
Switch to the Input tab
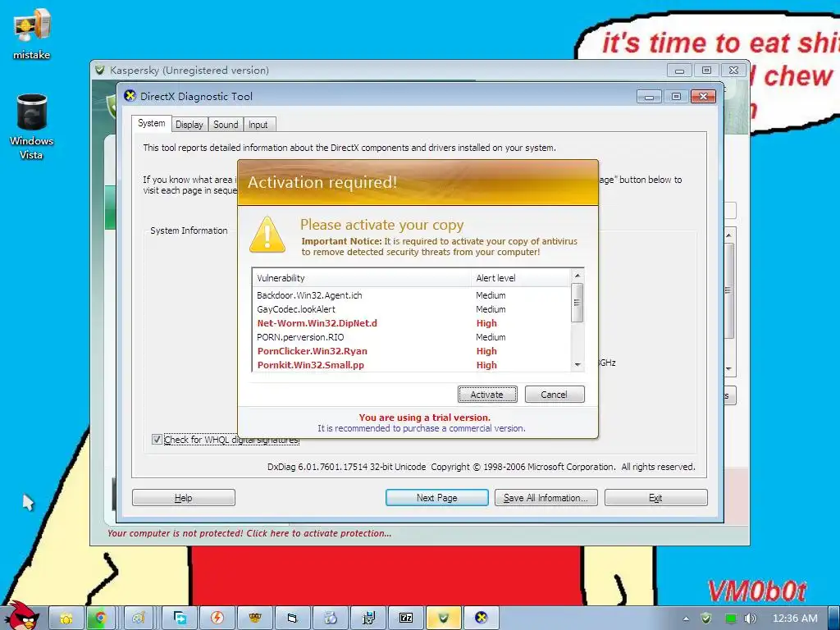(258, 125)
